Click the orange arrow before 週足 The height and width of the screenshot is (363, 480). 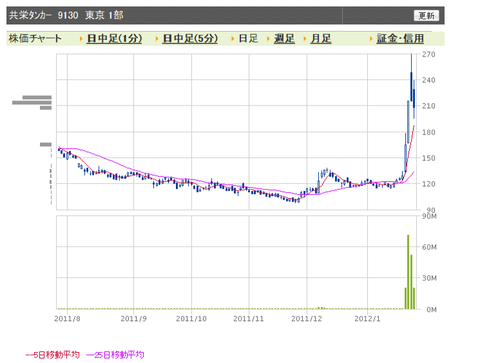coord(269,39)
